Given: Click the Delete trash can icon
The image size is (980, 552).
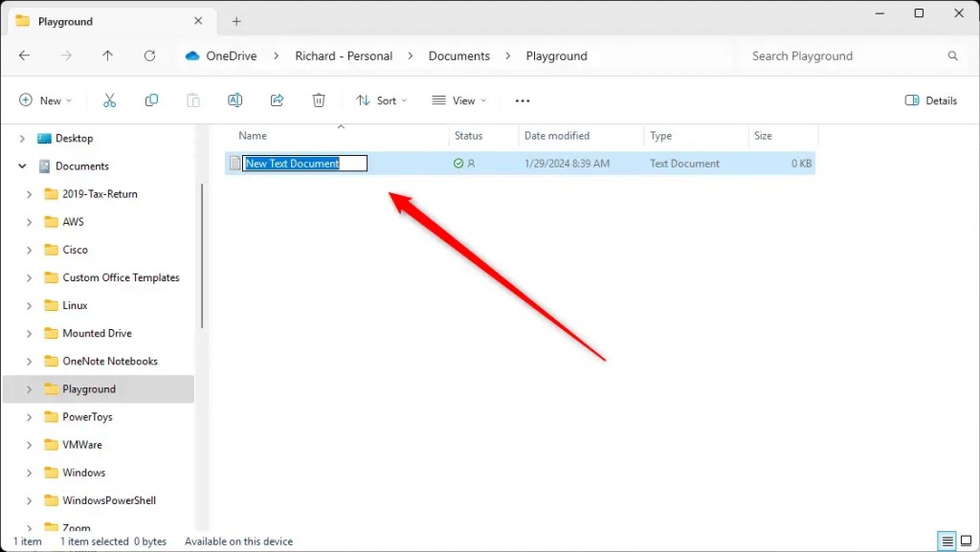Looking at the screenshot, I should [x=319, y=100].
